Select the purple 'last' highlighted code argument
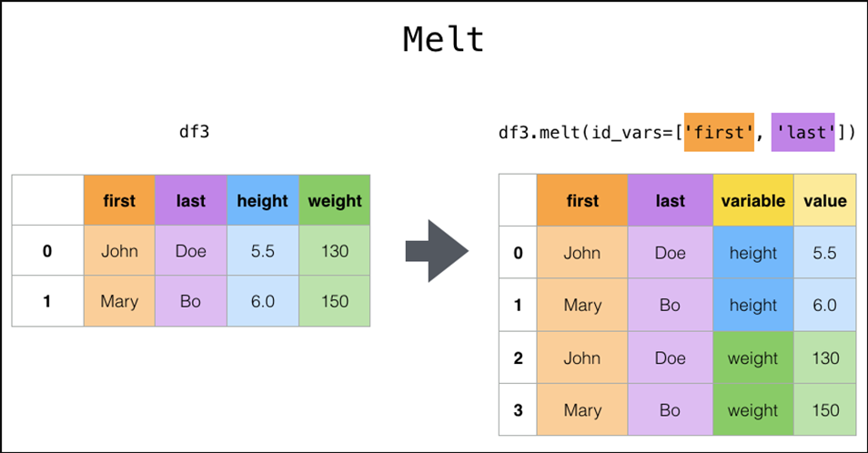The image size is (868, 453). [802, 132]
